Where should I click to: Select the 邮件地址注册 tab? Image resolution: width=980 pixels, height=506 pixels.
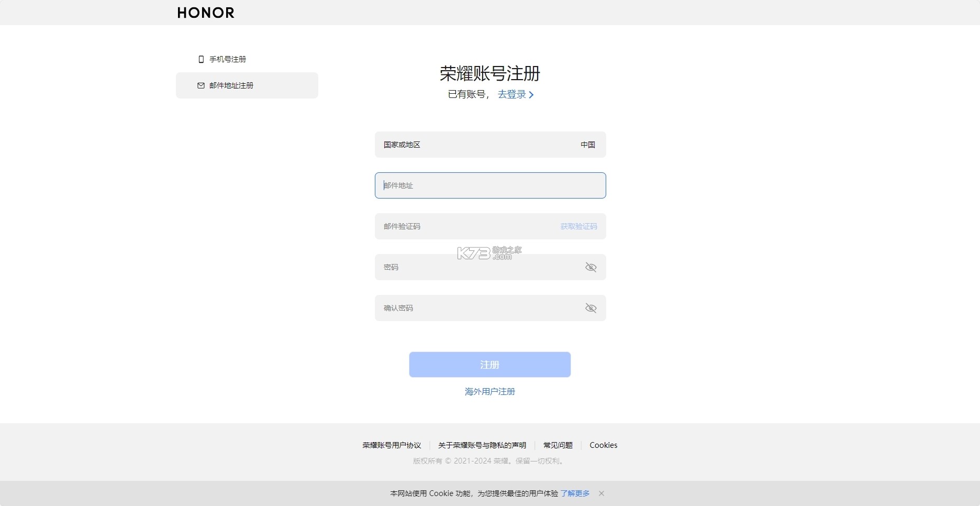[x=247, y=85]
